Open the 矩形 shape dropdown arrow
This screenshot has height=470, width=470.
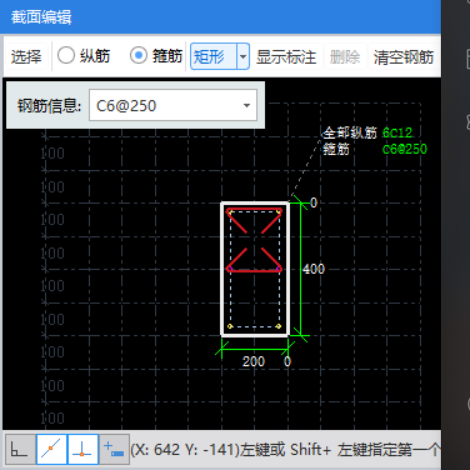click(x=243, y=56)
